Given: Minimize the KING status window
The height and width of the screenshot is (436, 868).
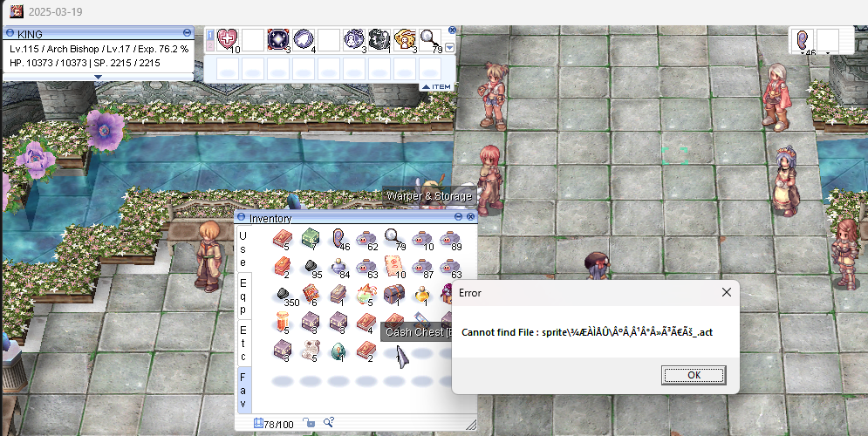Looking at the screenshot, I should click(x=187, y=33).
